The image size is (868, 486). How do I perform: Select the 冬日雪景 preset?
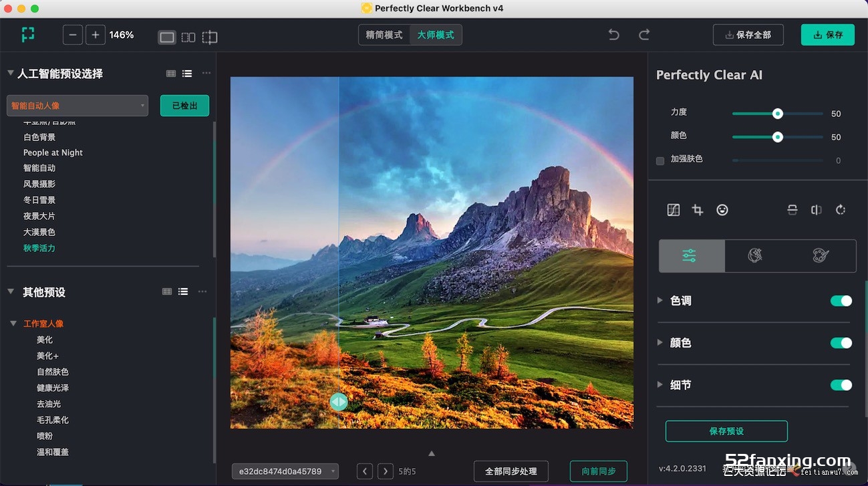pos(39,200)
